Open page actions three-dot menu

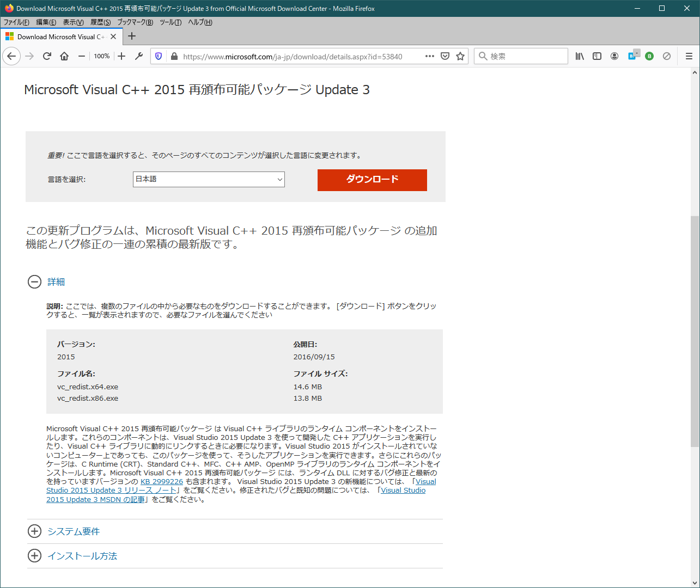[430, 56]
